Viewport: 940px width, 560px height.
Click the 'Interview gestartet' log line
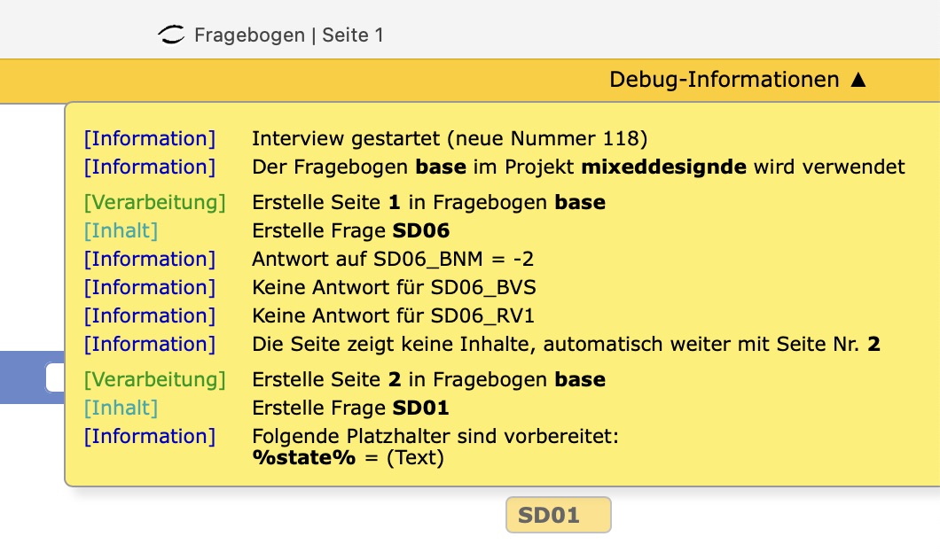pos(450,138)
